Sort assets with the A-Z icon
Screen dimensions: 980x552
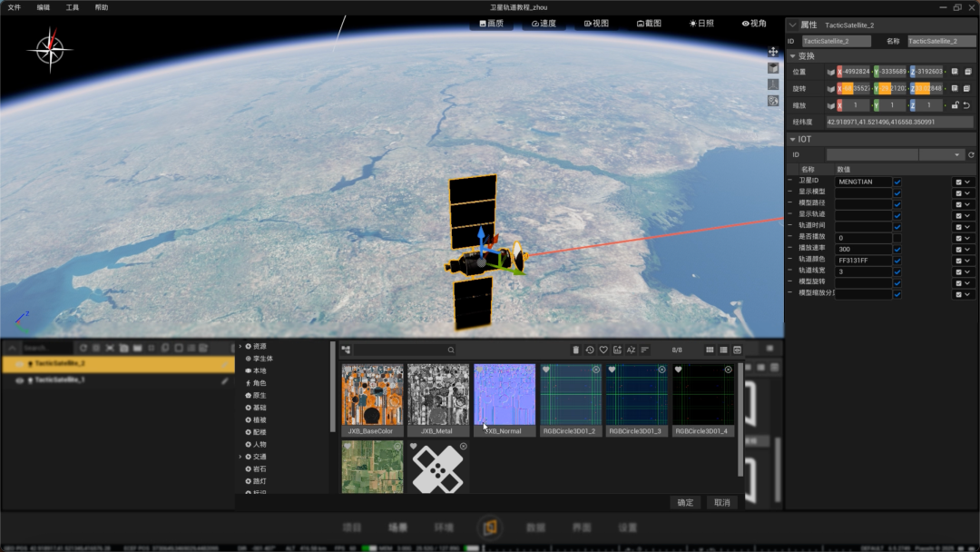[631, 350]
